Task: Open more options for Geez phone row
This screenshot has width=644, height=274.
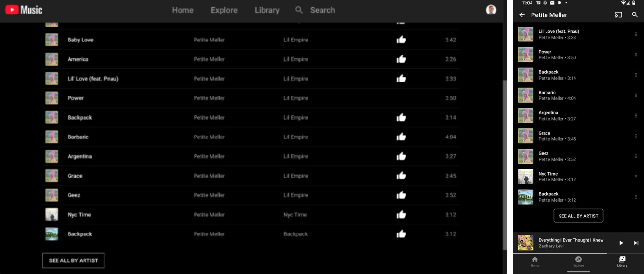Action: click(636, 156)
